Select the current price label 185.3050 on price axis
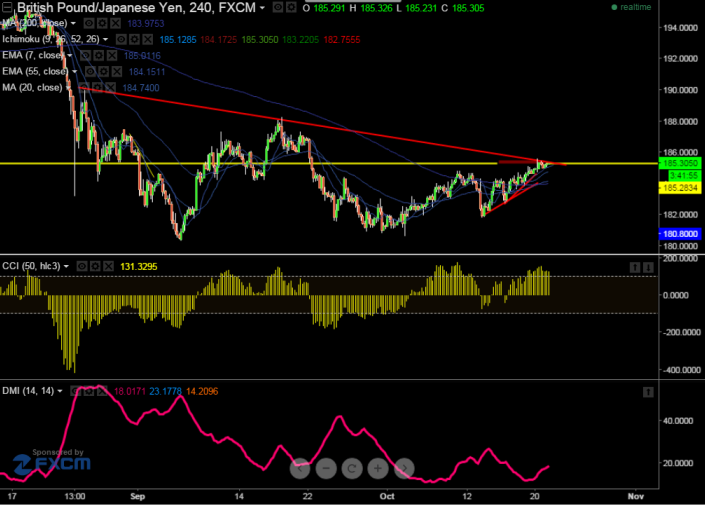The image size is (705, 505). click(x=680, y=163)
